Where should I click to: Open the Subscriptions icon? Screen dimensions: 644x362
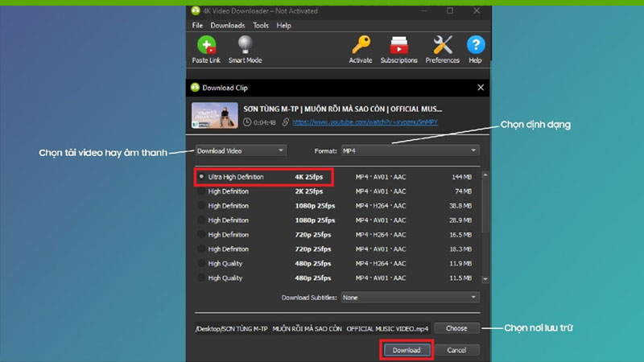[x=398, y=46]
